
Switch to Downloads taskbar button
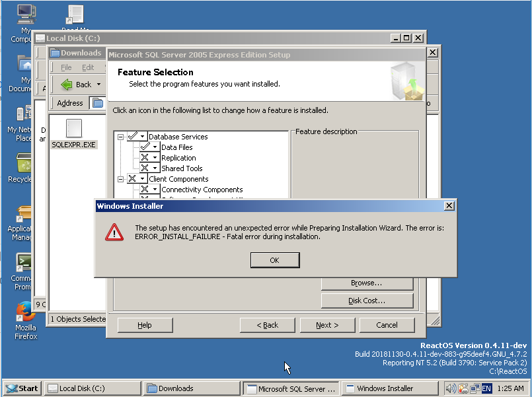coord(192,388)
